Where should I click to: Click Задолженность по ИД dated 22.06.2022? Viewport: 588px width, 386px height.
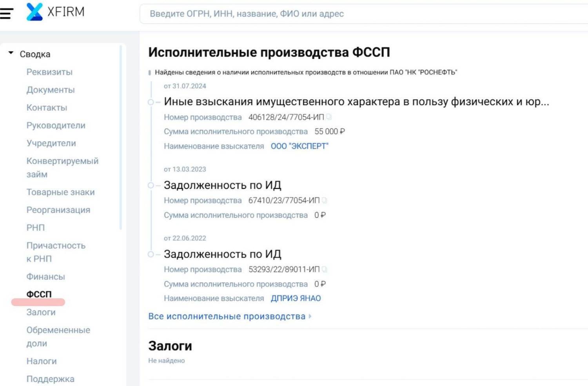222,254
